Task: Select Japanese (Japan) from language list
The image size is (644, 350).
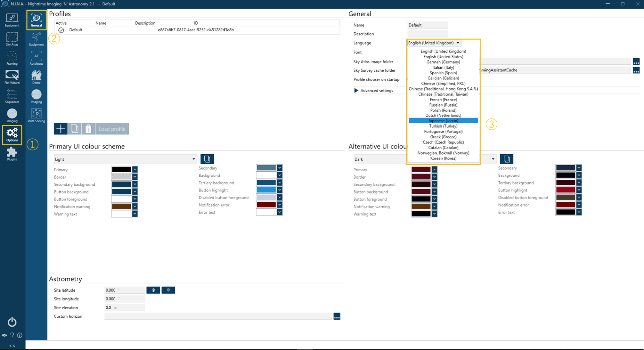Action: tap(443, 121)
